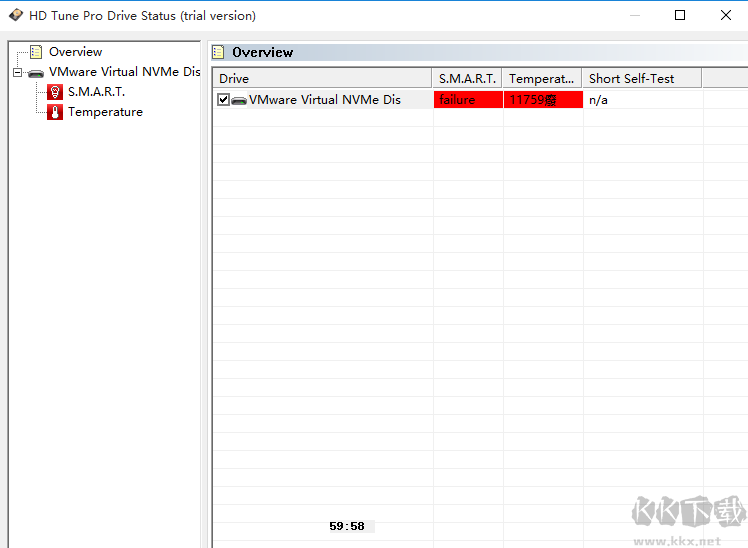The width and height of the screenshot is (748, 548).
Task: Click the Short Self-Test column header
Action: pos(642,78)
